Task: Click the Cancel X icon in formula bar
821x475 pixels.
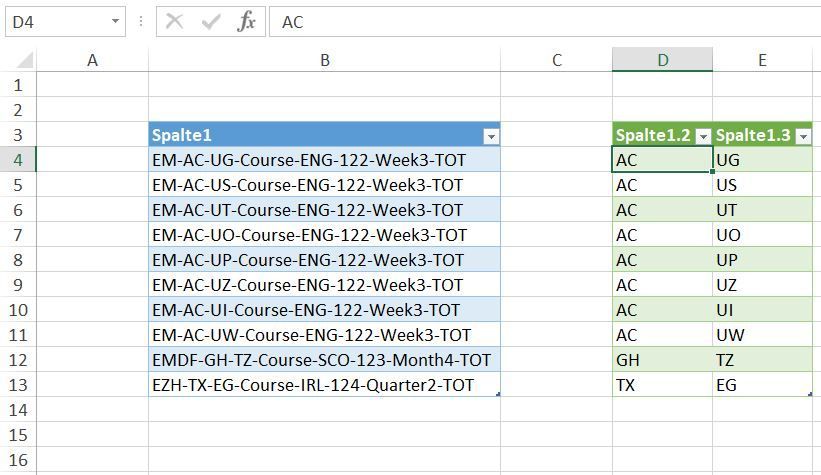Action: click(174, 21)
